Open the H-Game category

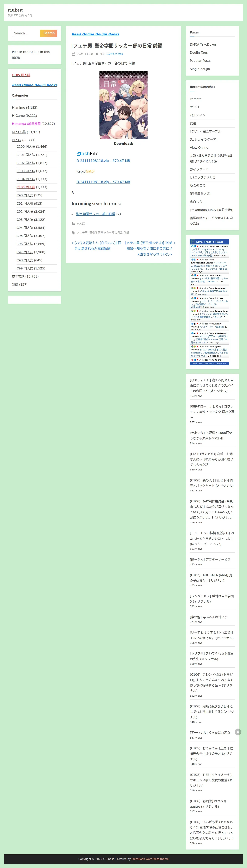point(18,116)
